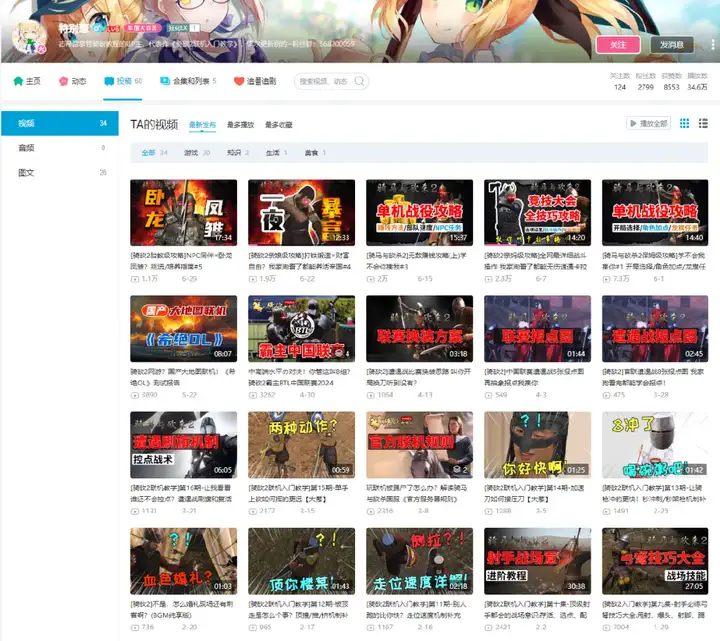The image size is (720, 641).
Task: Filter by 知识 category
Action: click(238, 152)
